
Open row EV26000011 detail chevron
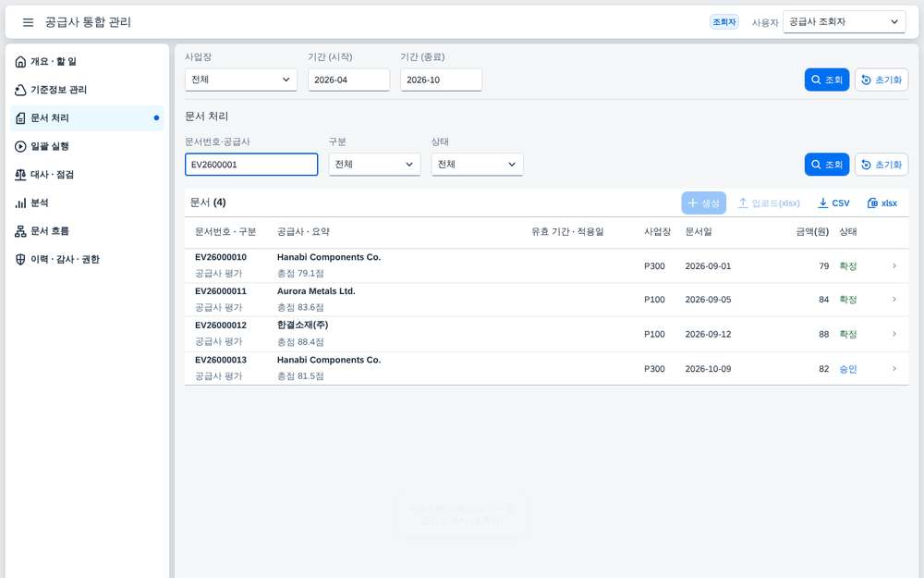click(x=894, y=300)
